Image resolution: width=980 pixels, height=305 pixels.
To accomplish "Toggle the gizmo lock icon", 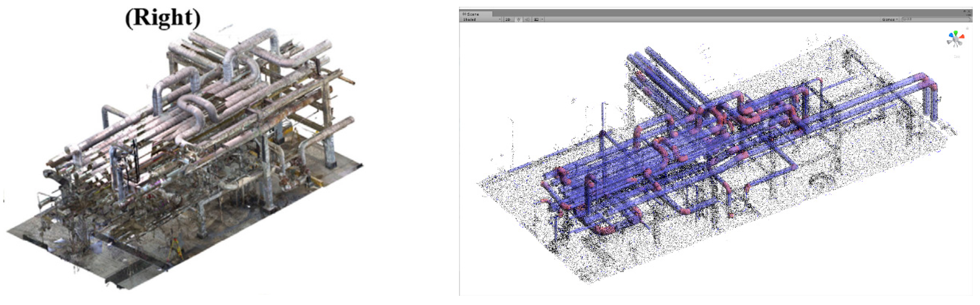I will (x=967, y=29).
